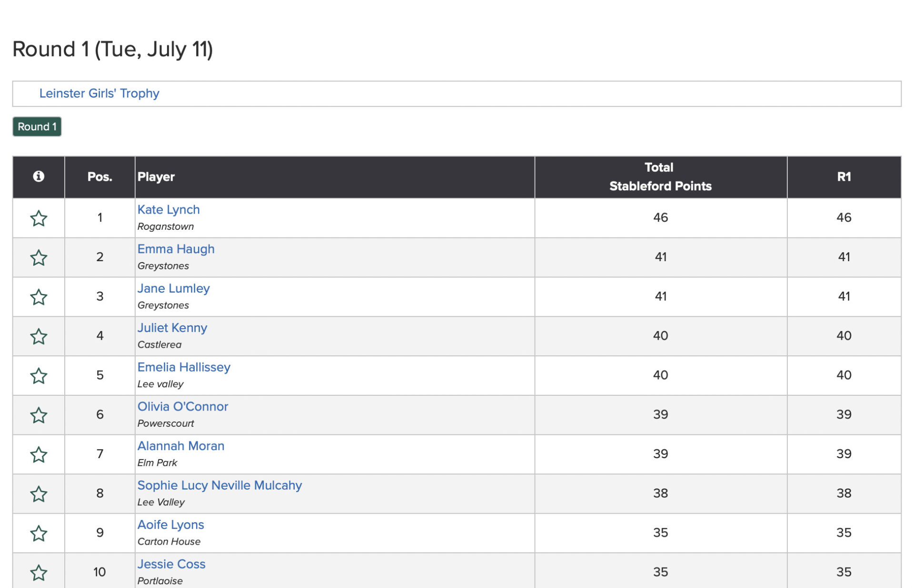Toggle the star for Jane Lumley
914x588 pixels.
tap(39, 297)
